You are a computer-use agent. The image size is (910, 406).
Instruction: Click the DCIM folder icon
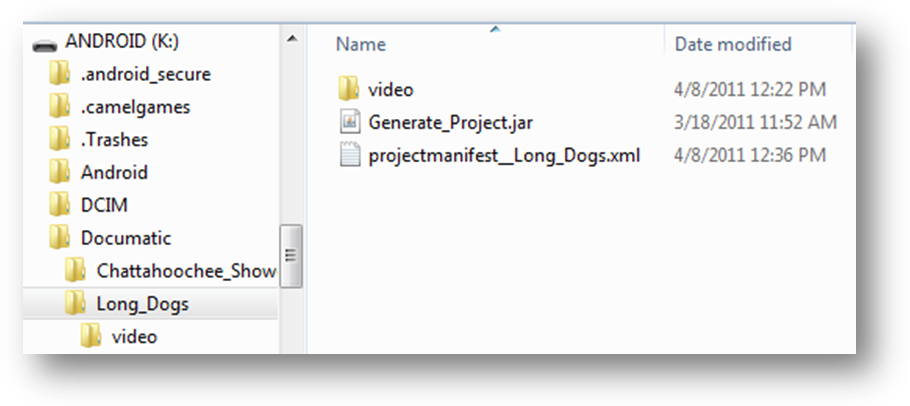60,206
